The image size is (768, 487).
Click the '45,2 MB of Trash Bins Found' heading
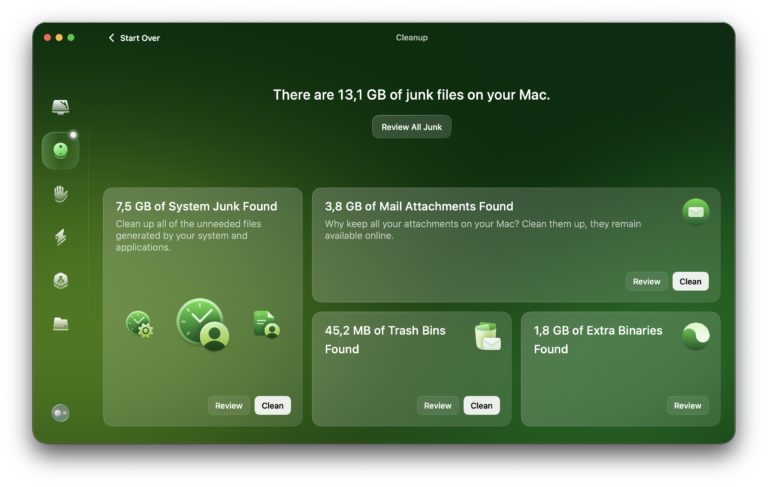click(385, 340)
